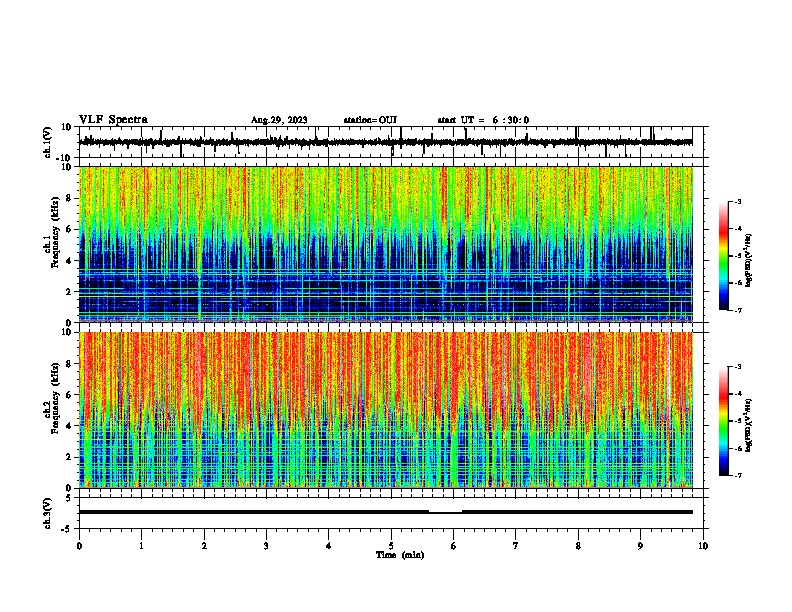Click the "2" kHz tick on ch.1 frequency axis
Screen dimensions: 792x612
coord(69,292)
